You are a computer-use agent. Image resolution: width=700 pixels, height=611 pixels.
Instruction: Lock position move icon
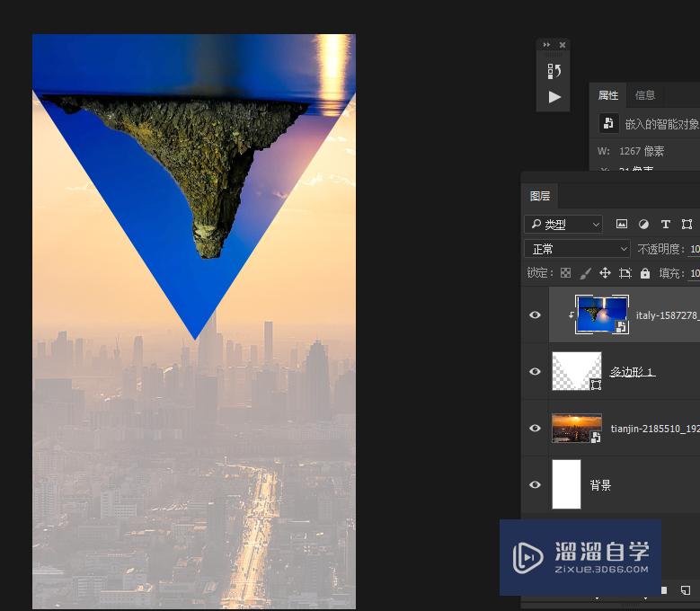[x=605, y=272]
